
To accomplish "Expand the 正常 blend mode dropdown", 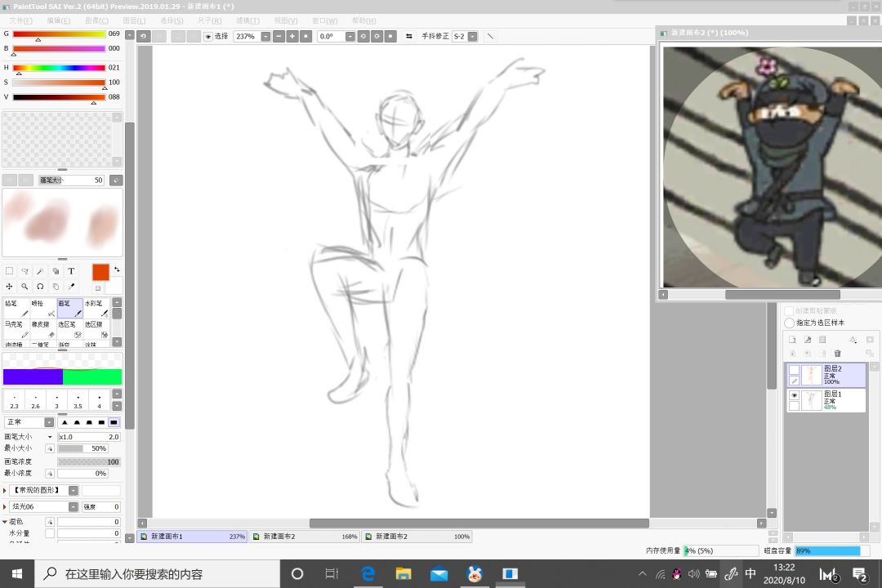I will (49, 422).
